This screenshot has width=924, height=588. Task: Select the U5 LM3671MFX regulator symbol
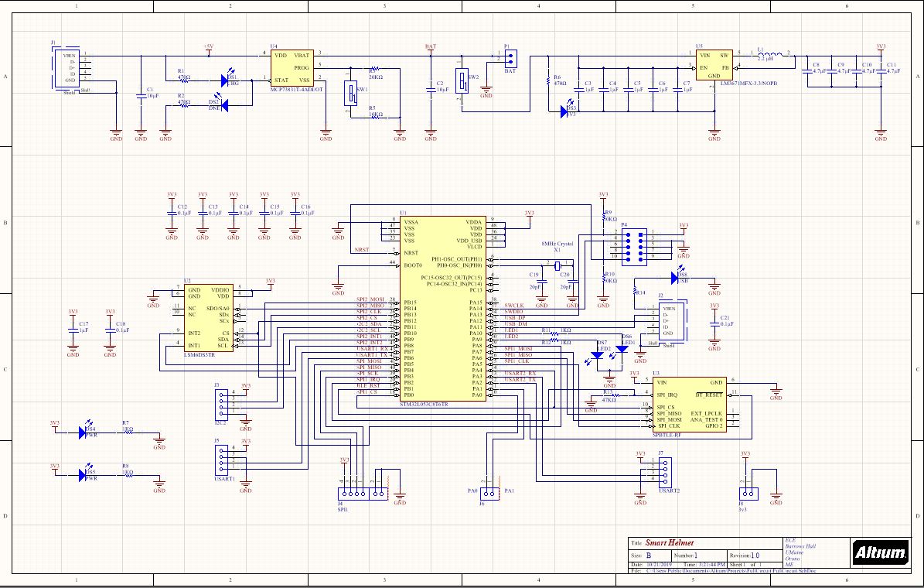(714, 67)
